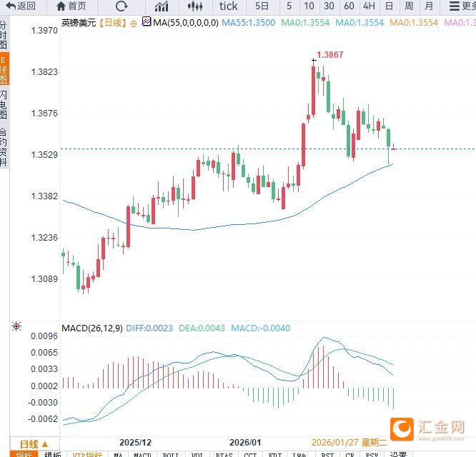Click the 1.3529 price axis label
Image resolution: width=476 pixels, height=457 pixels.
pos(44,155)
